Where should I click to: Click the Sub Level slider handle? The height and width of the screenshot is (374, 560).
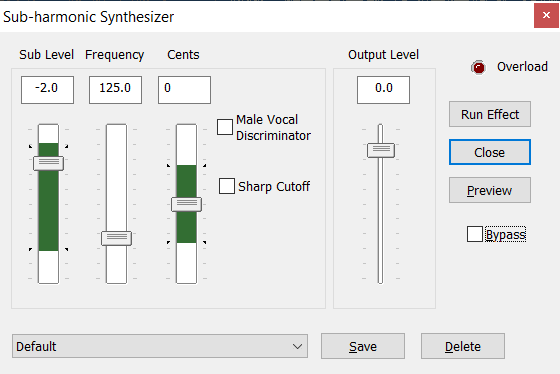click(49, 163)
